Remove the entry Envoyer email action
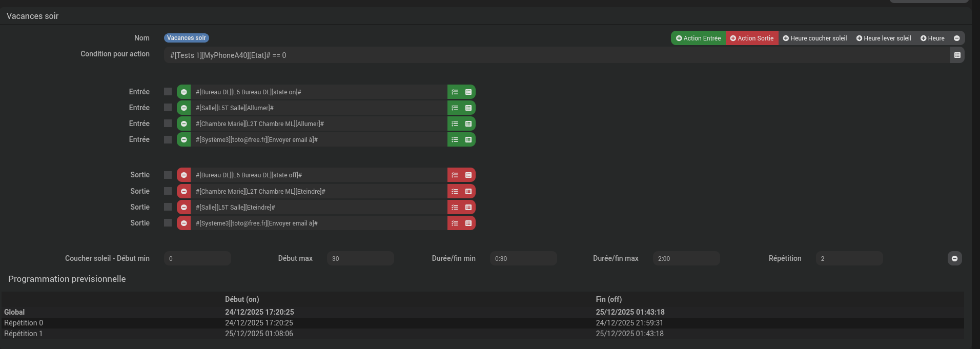980x349 pixels. tap(183, 139)
